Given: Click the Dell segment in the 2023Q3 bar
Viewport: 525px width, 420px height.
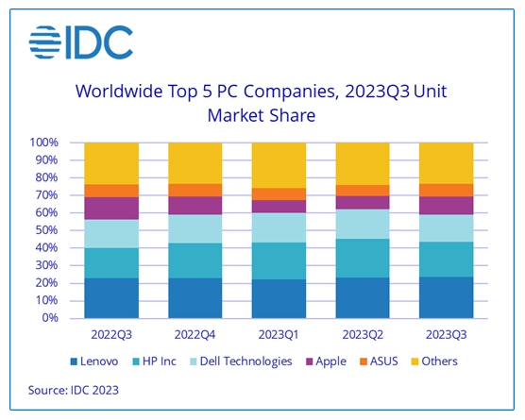Looking at the screenshot, I should click(x=447, y=228).
